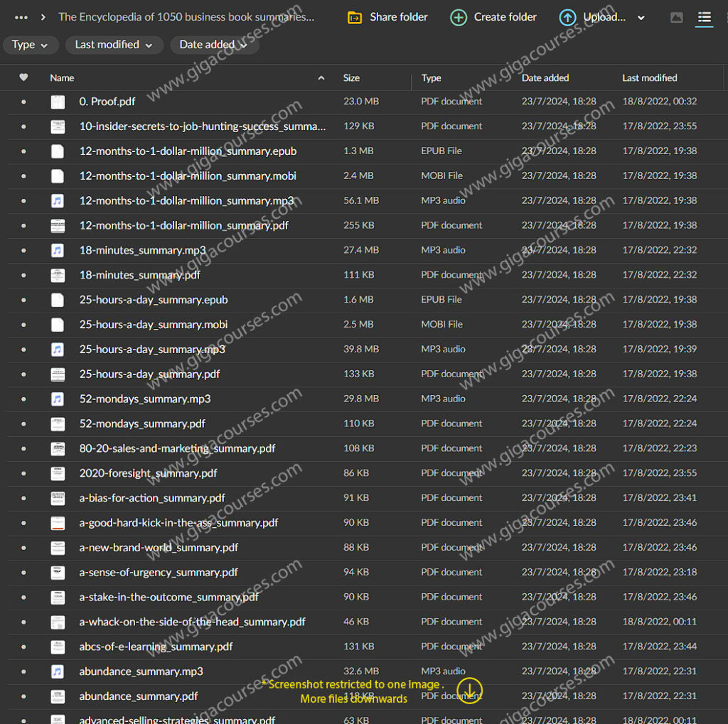This screenshot has width=728, height=724.
Task: Open the breadcrumb ellipsis menu
Action: (x=21, y=18)
